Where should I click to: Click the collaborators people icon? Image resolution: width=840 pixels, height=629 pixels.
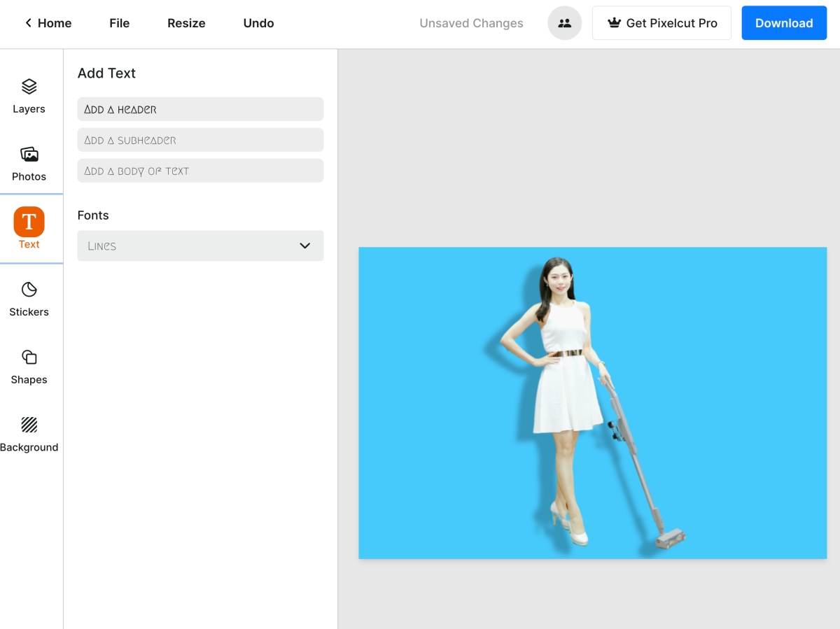(x=564, y=23)
